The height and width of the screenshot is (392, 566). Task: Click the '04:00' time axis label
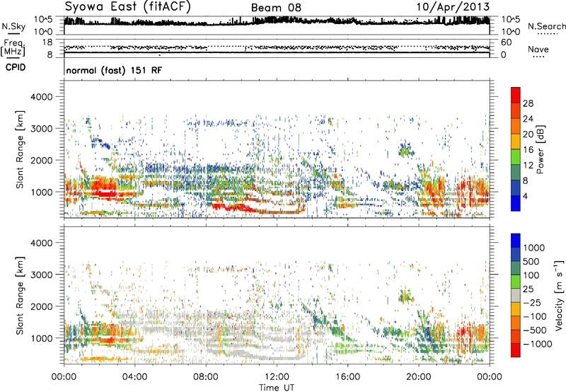tap(134, 377)
